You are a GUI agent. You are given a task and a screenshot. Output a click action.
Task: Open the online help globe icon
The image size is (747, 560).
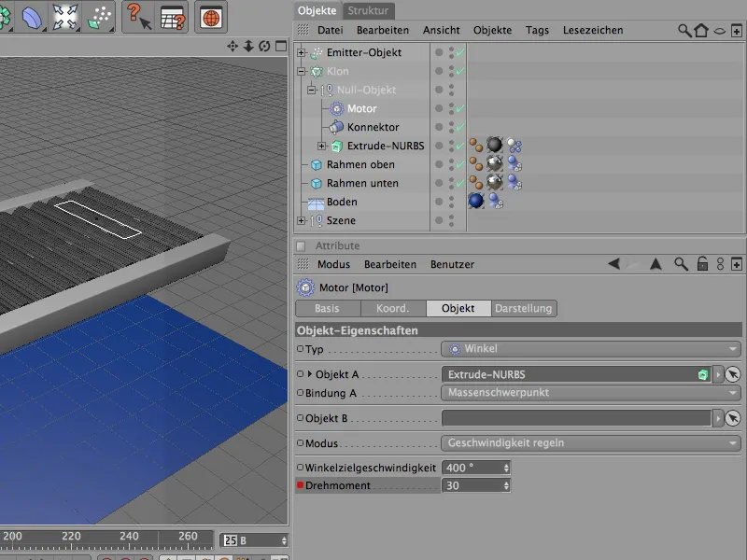210,18
